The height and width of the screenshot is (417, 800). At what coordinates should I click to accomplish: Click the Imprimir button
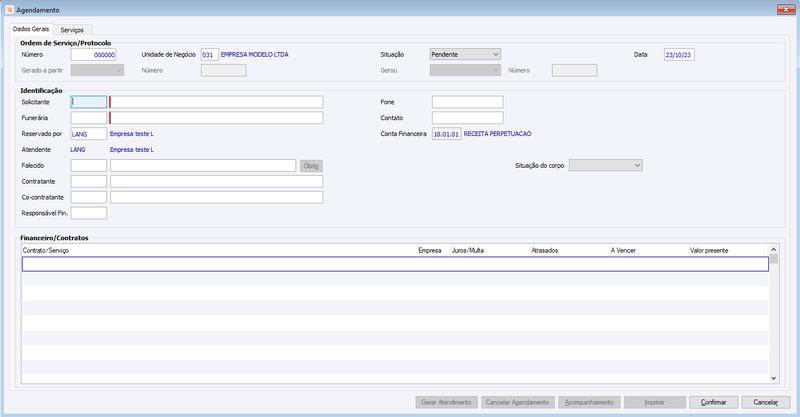tap(655, 402)
